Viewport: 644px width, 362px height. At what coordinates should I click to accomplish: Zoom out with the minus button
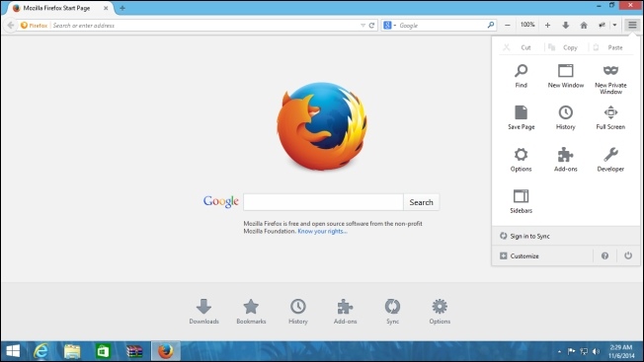tap(508, 25)
